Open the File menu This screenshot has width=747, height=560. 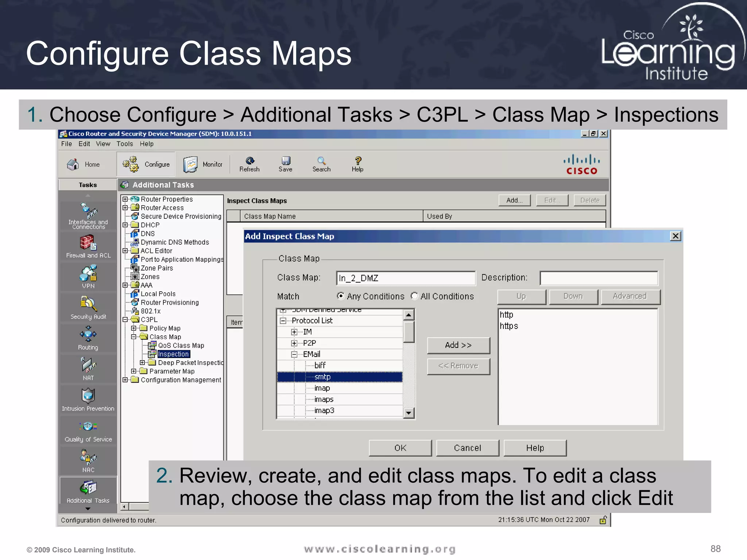tap(66, 144)
